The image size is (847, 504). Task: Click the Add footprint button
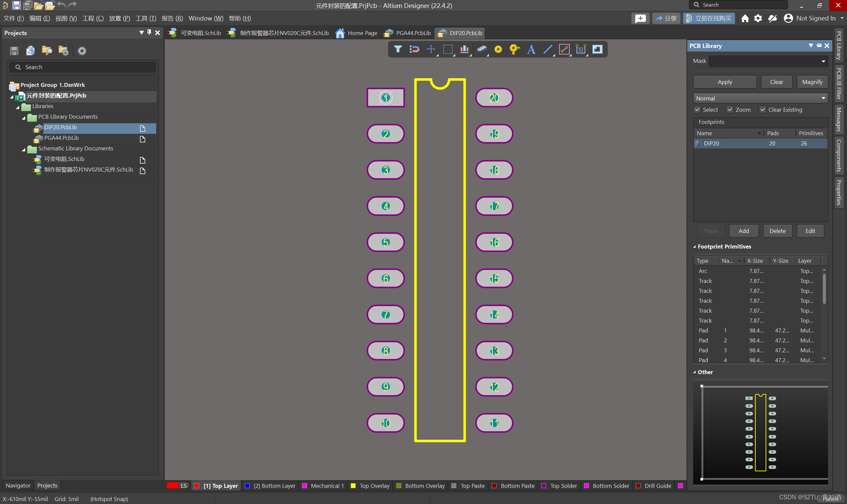click(743, 231)
